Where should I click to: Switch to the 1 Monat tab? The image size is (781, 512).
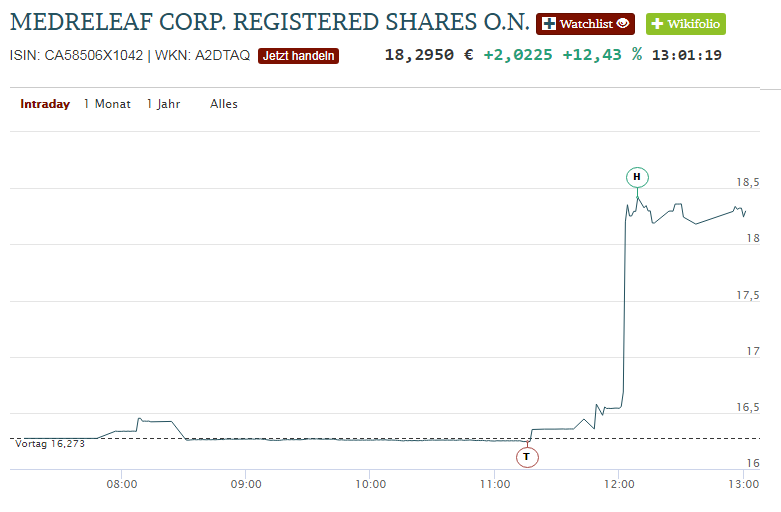pos(107,104)
